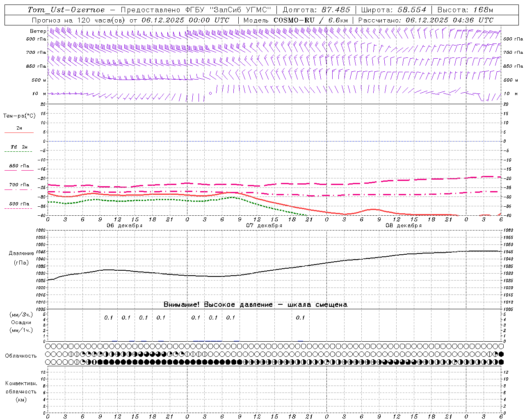
Task: Select the warning Внимание! Высокое давление — шкала смещена
Action: (256, 304)
